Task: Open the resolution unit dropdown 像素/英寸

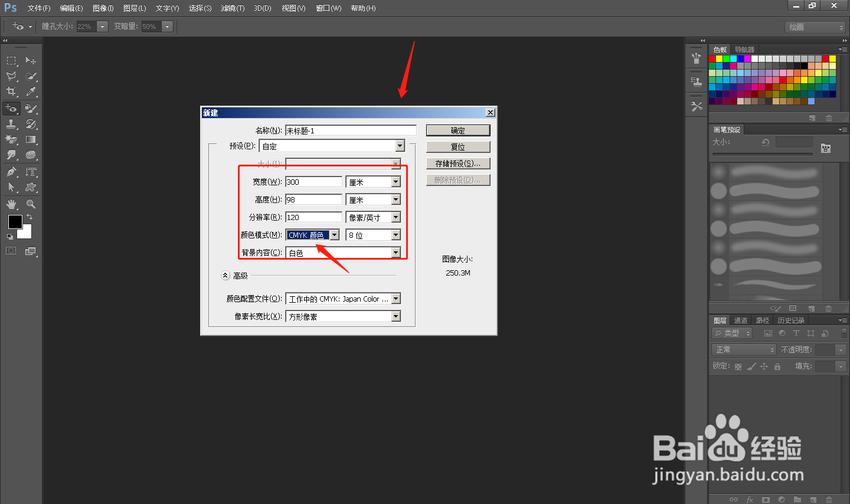Action: [373, 217]
